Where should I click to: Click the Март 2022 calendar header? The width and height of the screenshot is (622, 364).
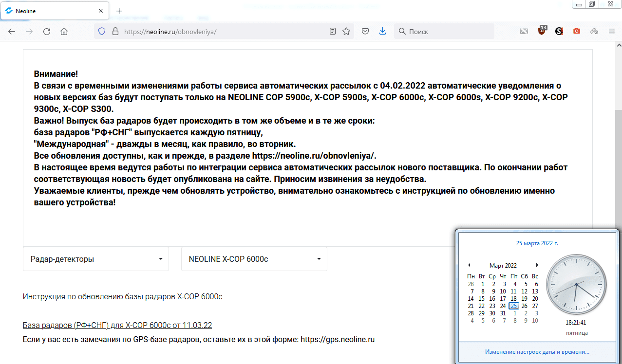coord(503,266)
